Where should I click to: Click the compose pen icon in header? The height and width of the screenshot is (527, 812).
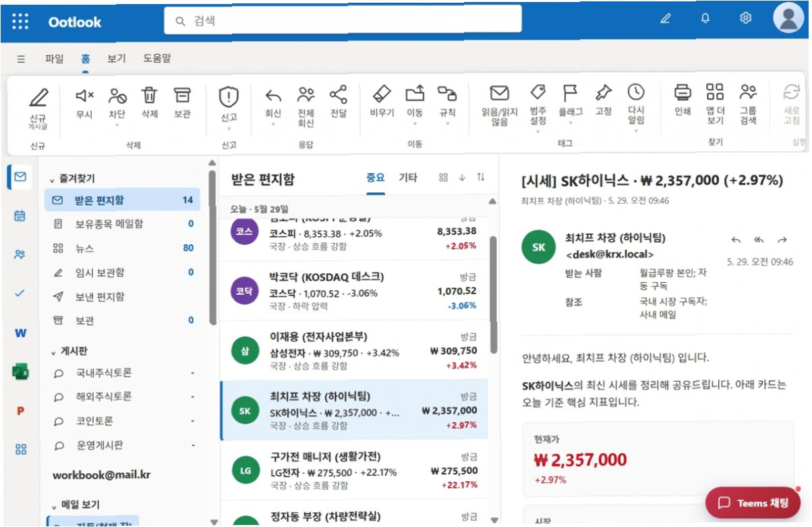666,19
